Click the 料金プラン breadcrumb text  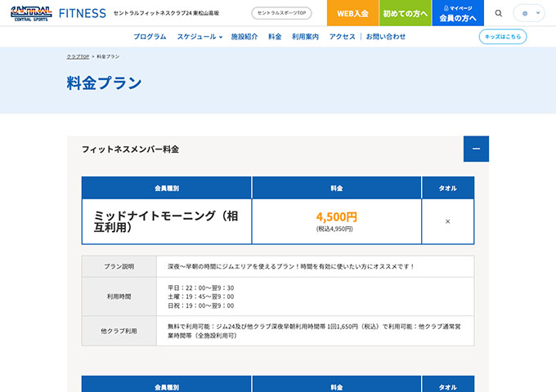tap(108, 56)
